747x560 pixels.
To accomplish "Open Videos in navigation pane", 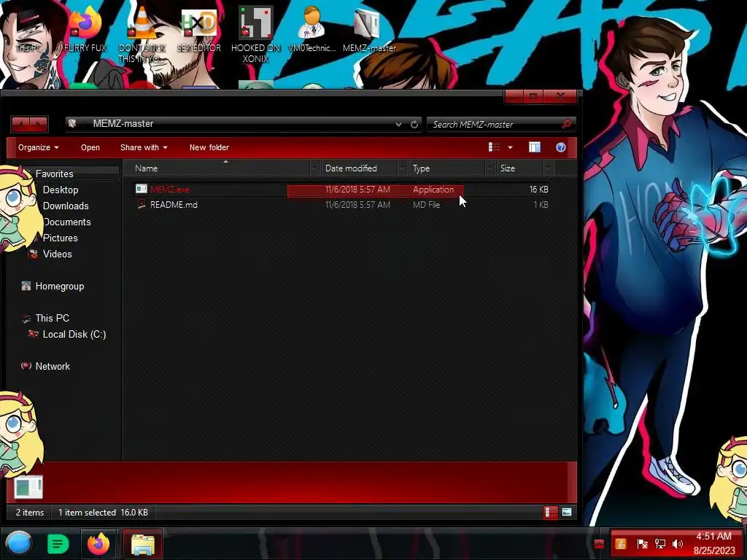I will (x=57, y=254).
